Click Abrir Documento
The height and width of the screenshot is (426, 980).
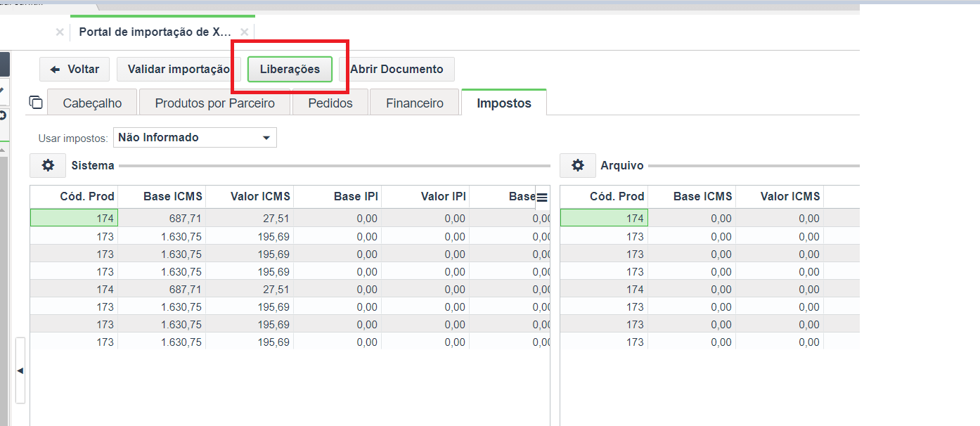click(x=396, y=69)
